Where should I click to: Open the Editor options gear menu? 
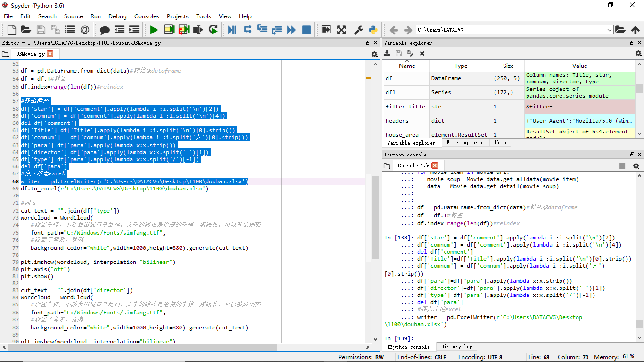pos(375,54)
